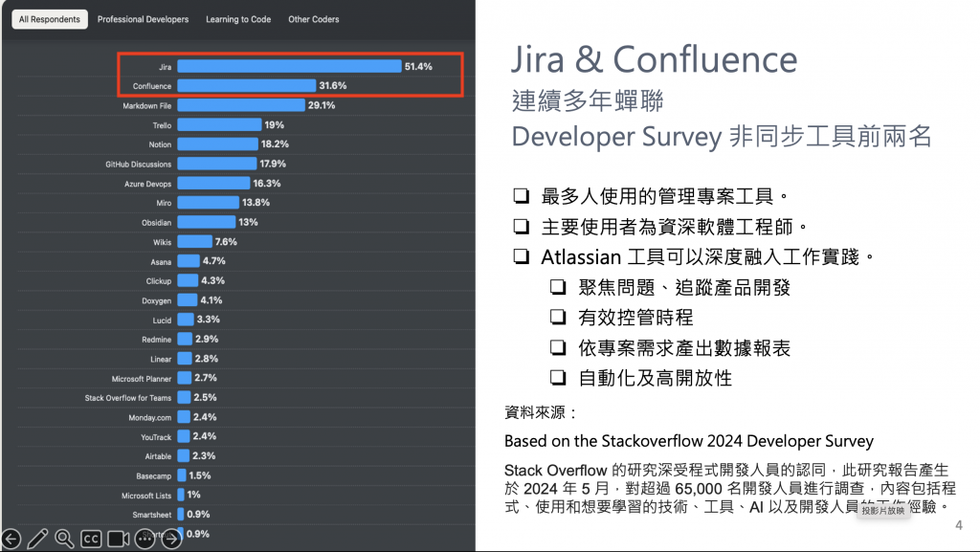Screen dimensions: 980x552
Task: Click the 主要使用者為資深軟體工程師 bullet
Action: [675, 227]
